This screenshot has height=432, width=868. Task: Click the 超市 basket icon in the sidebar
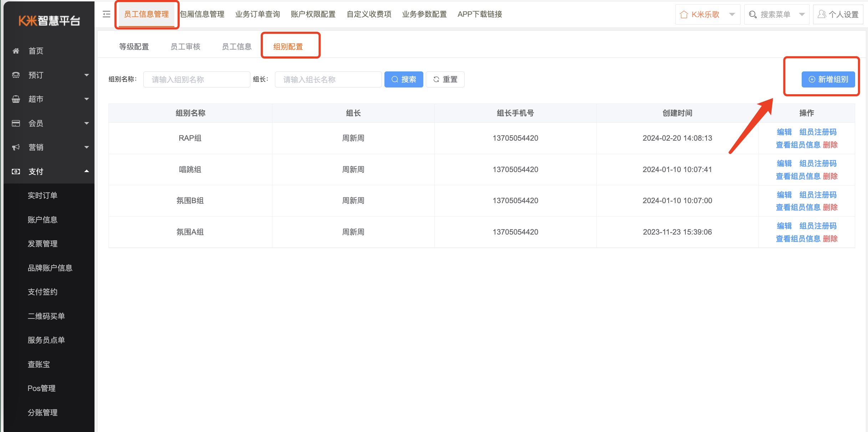click(x=16, y=99)
